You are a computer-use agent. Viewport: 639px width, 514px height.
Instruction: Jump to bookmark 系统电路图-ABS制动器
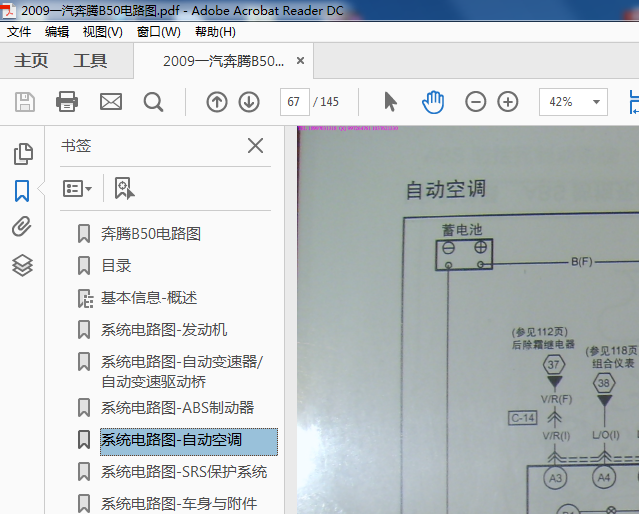coord(177,408)
